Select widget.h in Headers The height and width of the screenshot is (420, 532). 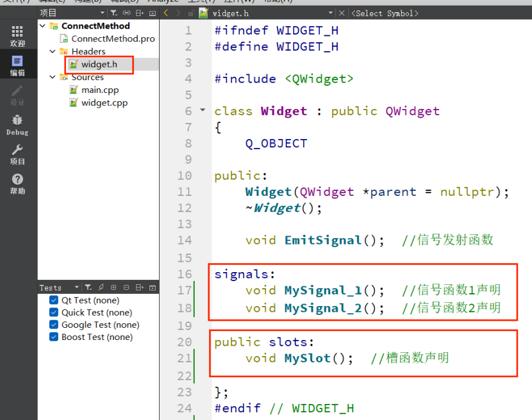[x=99, y=65]
